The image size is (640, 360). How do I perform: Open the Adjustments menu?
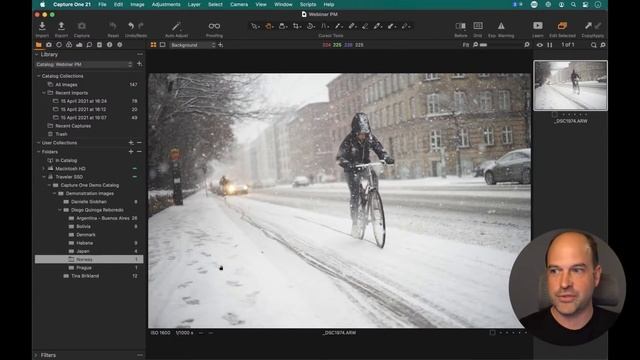pos(166,4)
